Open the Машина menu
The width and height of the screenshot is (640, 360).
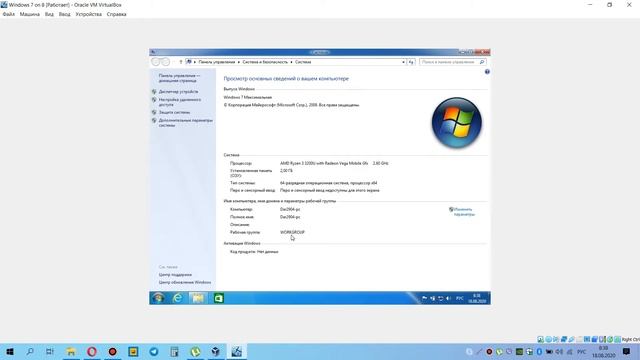click(x=30, y=14)
